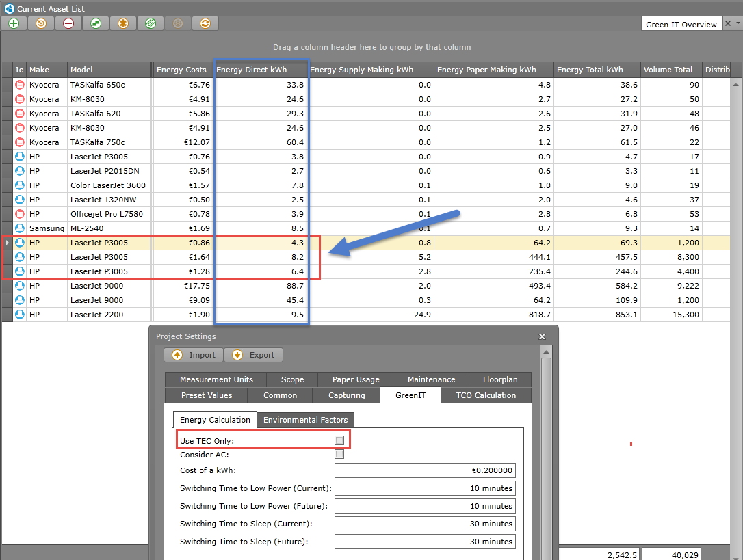Viewport: 743px width, 560px height.
Task: Select the GreenIT tab
Action: [410, 395]
